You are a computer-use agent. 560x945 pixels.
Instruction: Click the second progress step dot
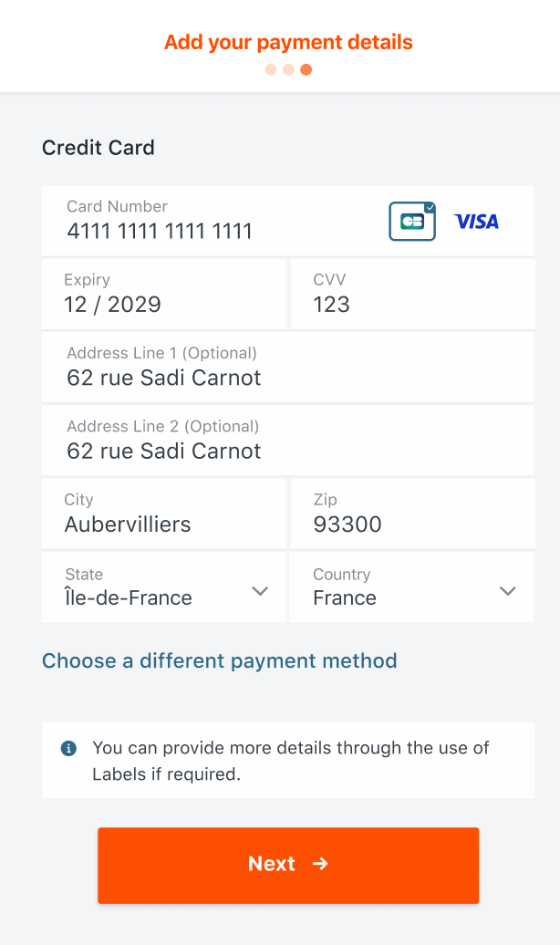point(288,69)
